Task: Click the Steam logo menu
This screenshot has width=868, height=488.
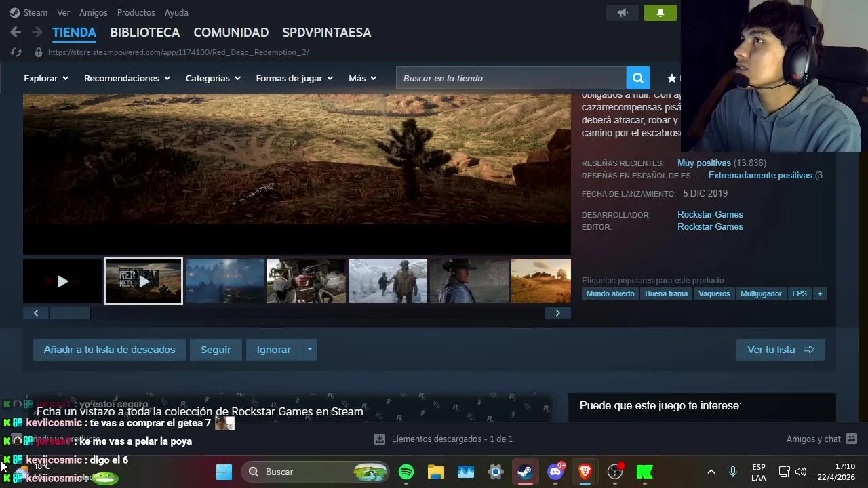Action: pyautogui.click(x=28, y=12)
